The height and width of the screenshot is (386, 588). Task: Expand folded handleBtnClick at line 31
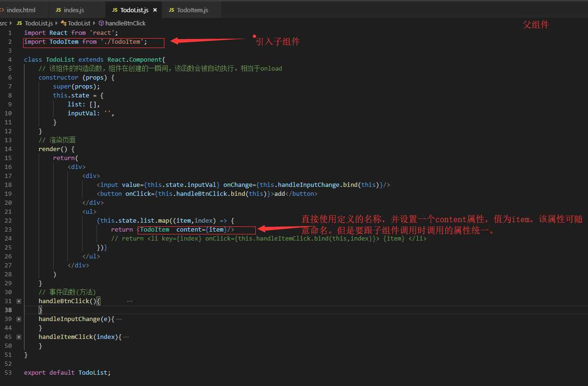pyautogui.click(x=18, y=301)
